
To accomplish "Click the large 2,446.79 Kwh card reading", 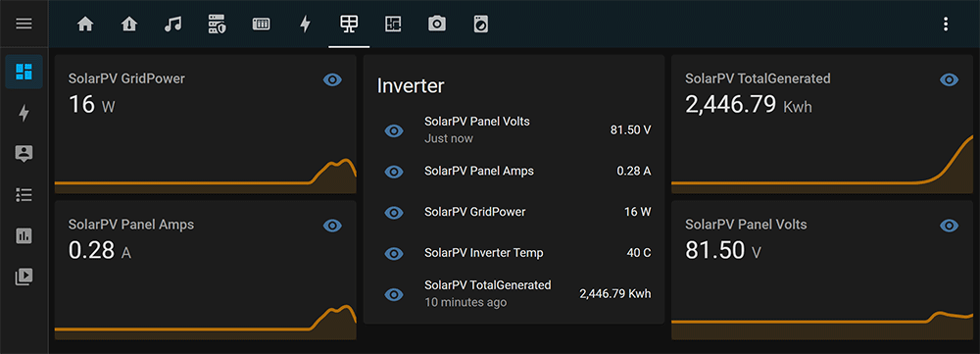I will (x=748, y=105).
